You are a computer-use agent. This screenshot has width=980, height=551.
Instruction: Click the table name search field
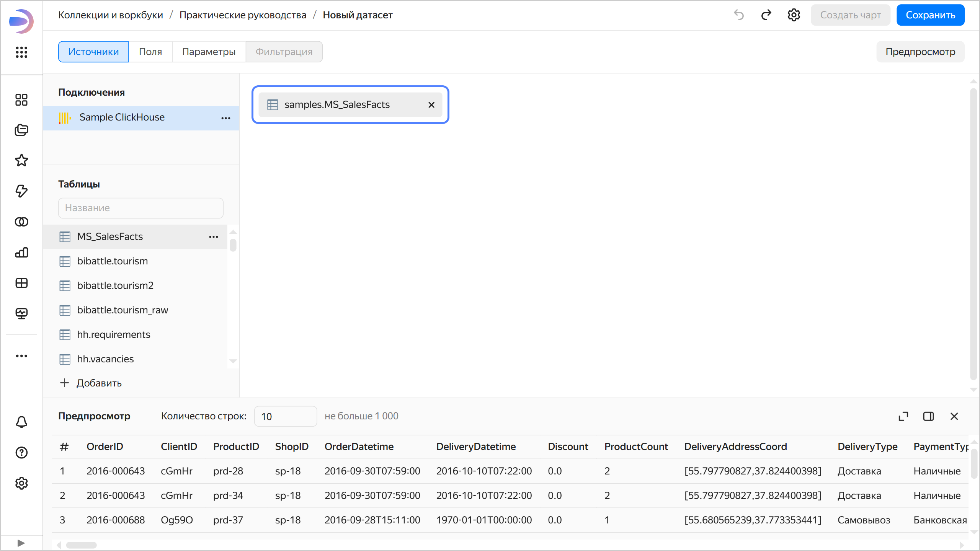140,208
